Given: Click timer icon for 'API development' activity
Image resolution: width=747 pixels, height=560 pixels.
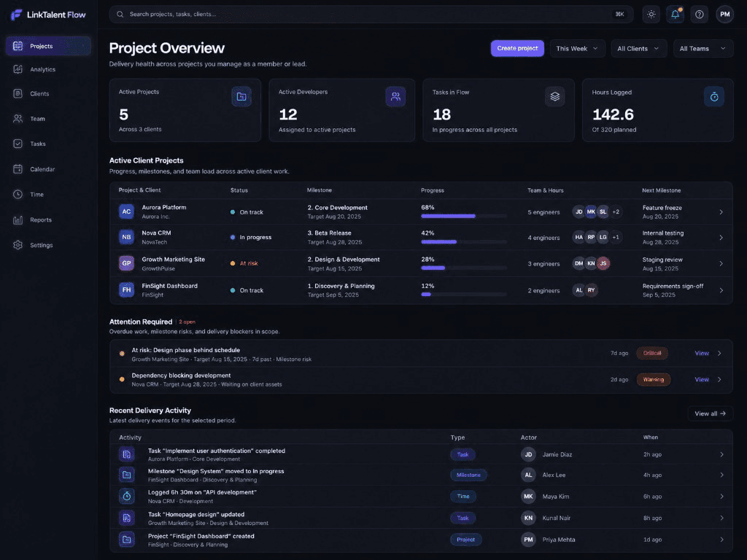Looking at the screenshot, I should click(x=127, y=496).
